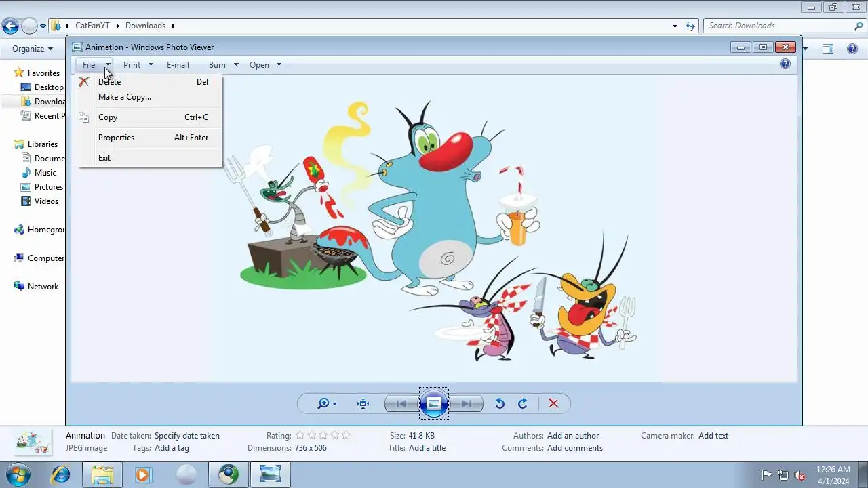
Task: Set rating to three stars
Action: point(323,436)
